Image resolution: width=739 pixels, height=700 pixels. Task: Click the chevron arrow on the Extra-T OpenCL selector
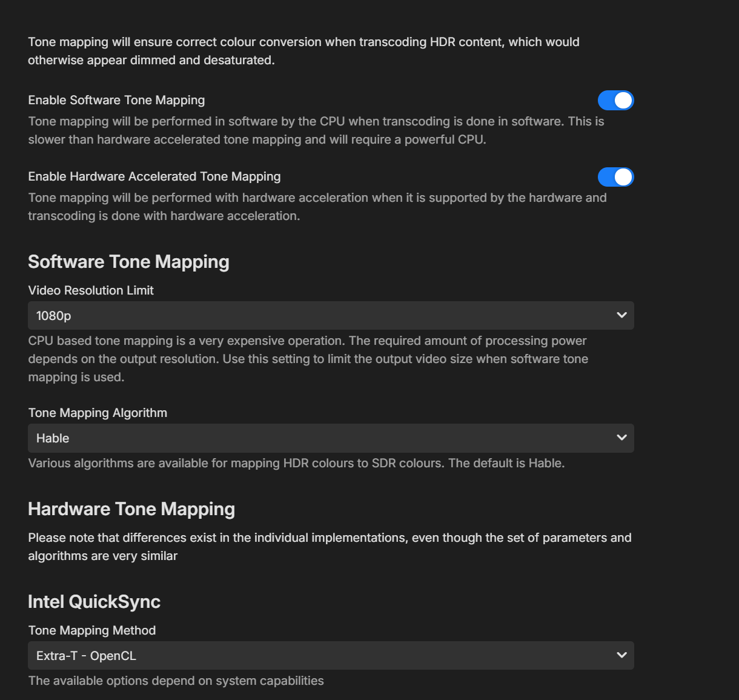[621, 655]
